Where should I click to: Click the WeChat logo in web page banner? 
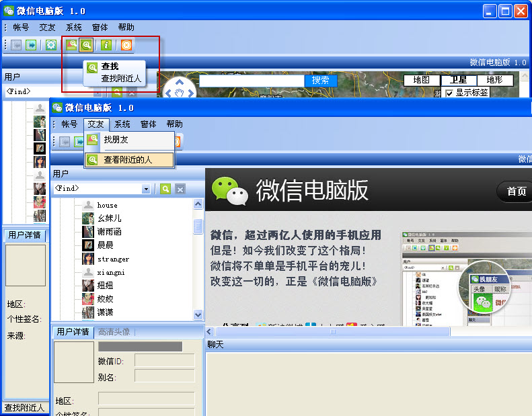pyautogui.click(x=230, y=191)
